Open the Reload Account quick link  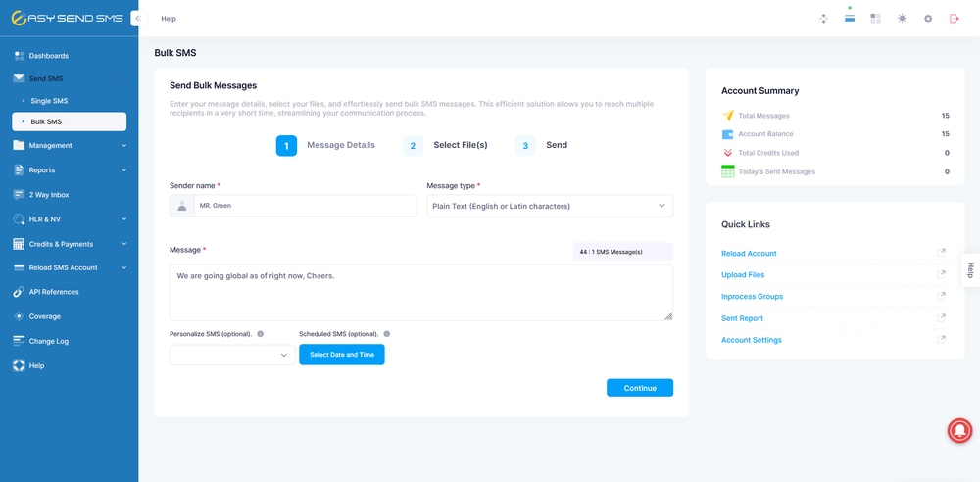point(749,253)
